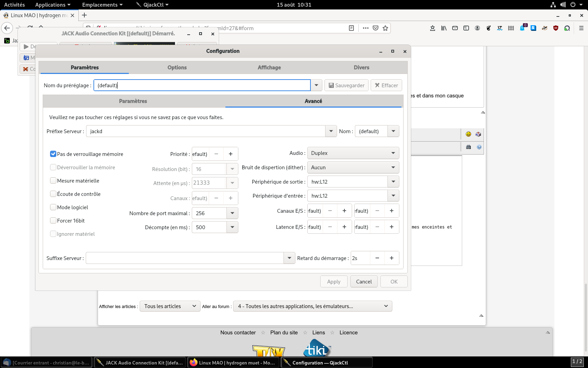
Task: Open dither Aucun dropdown
Action: pos(353,167)
